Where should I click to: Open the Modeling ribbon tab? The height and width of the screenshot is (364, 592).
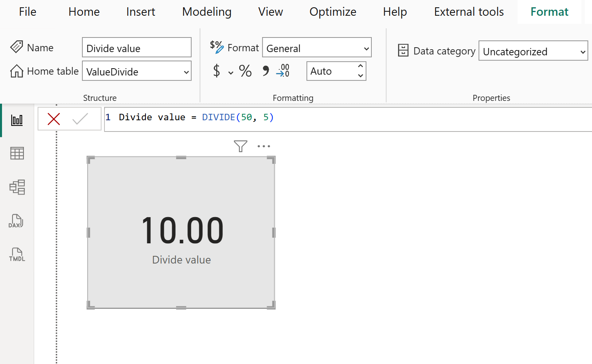coord(206,12)
